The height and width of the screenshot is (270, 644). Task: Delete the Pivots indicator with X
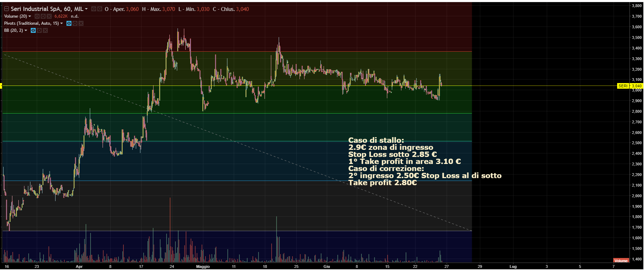click(x=81, y=23)
